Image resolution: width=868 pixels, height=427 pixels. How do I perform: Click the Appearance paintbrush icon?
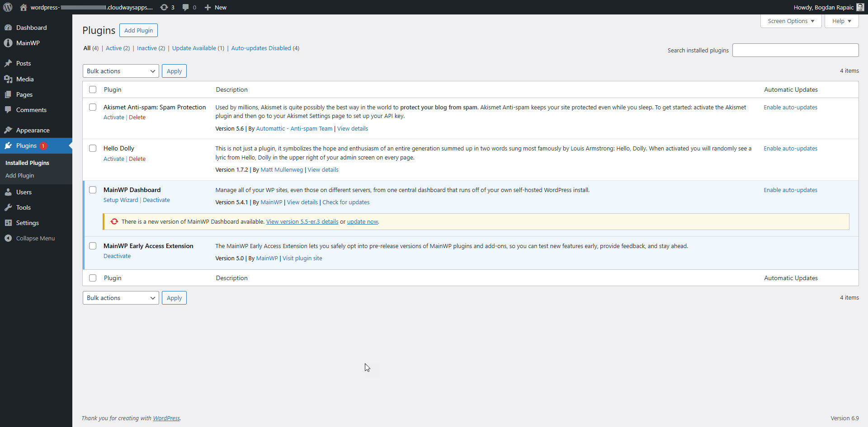(x=8, y=130)
